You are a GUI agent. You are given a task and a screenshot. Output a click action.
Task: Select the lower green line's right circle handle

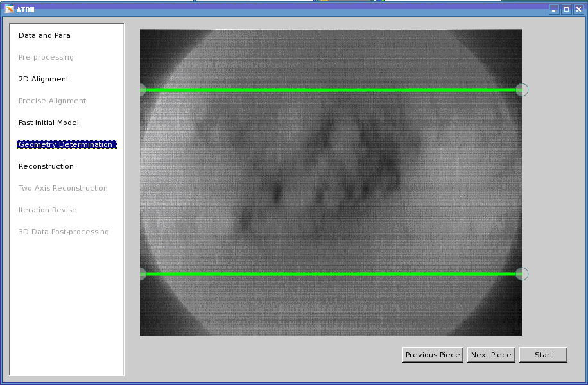pos(522,274)
